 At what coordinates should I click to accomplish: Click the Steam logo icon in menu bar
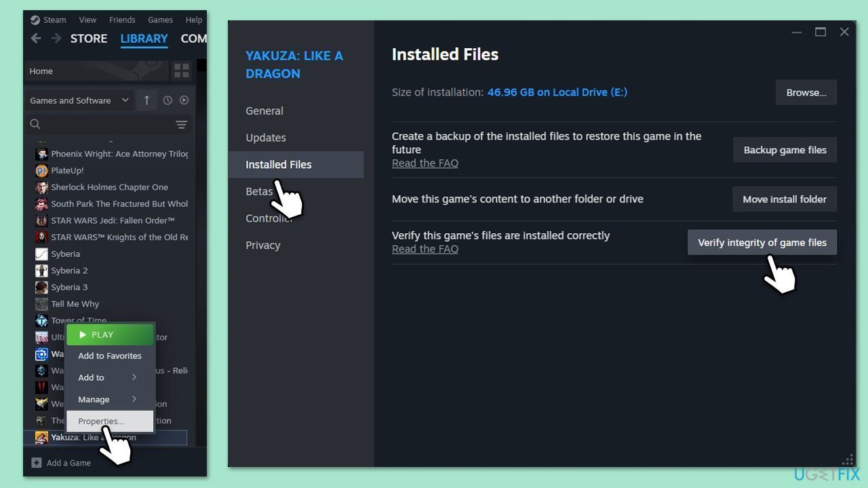click(35, 20)
